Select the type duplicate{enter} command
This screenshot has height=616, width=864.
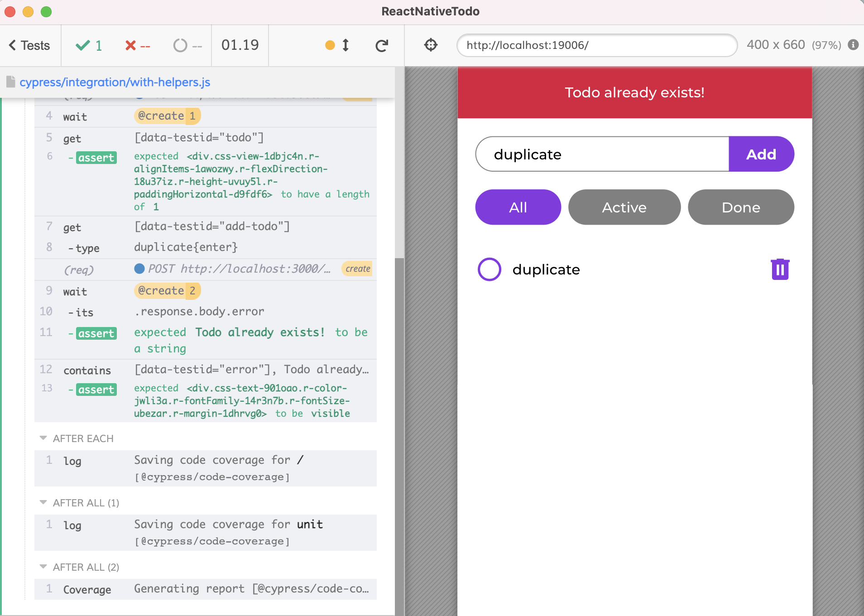tap(206, 247)
